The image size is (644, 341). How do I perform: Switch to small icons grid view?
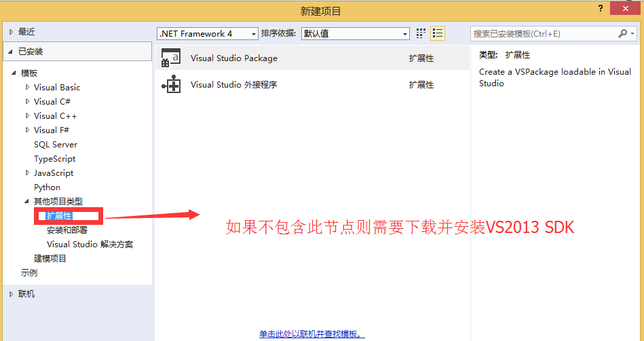click(421, 33)
